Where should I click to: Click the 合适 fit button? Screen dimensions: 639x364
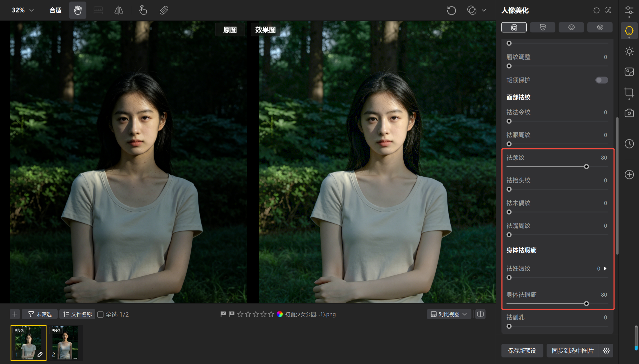coord(55,10)
